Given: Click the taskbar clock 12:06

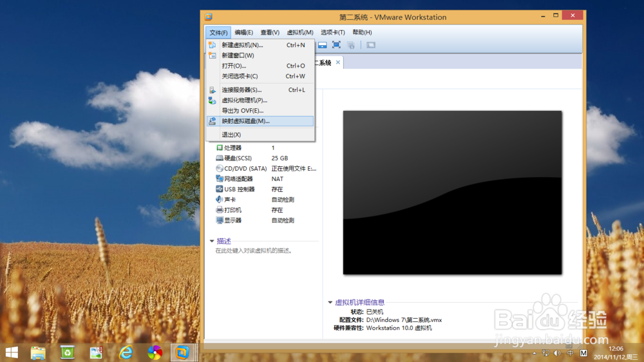Looking at the screenshot, I should pos(616,348).
